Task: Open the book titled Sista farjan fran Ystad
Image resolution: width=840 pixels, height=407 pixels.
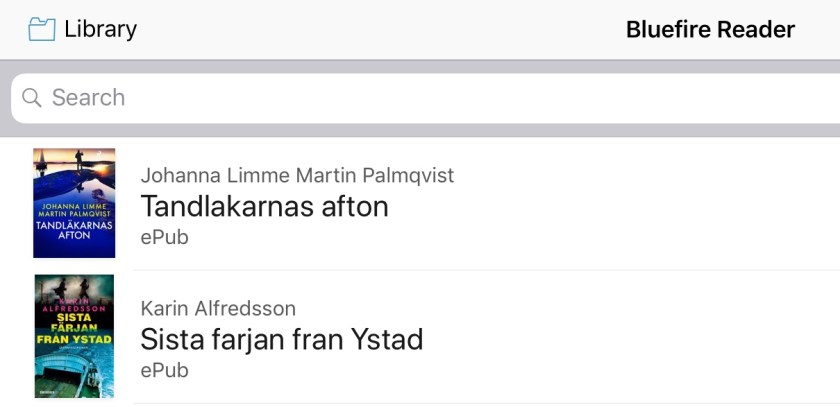Action: click(281, 339)
